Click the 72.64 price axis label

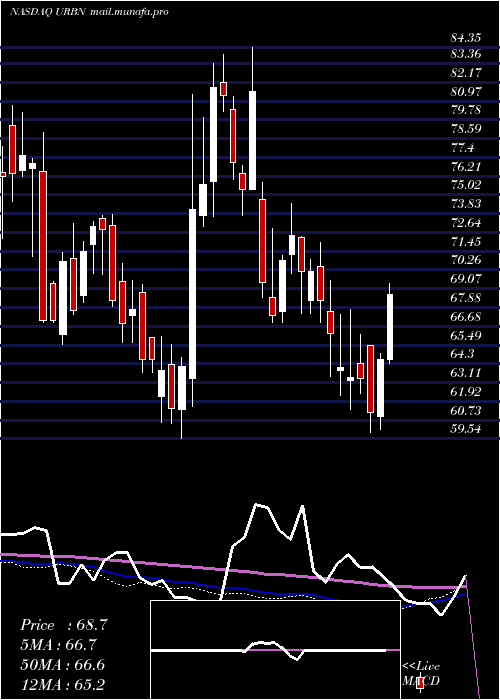[x=466, y=223]
